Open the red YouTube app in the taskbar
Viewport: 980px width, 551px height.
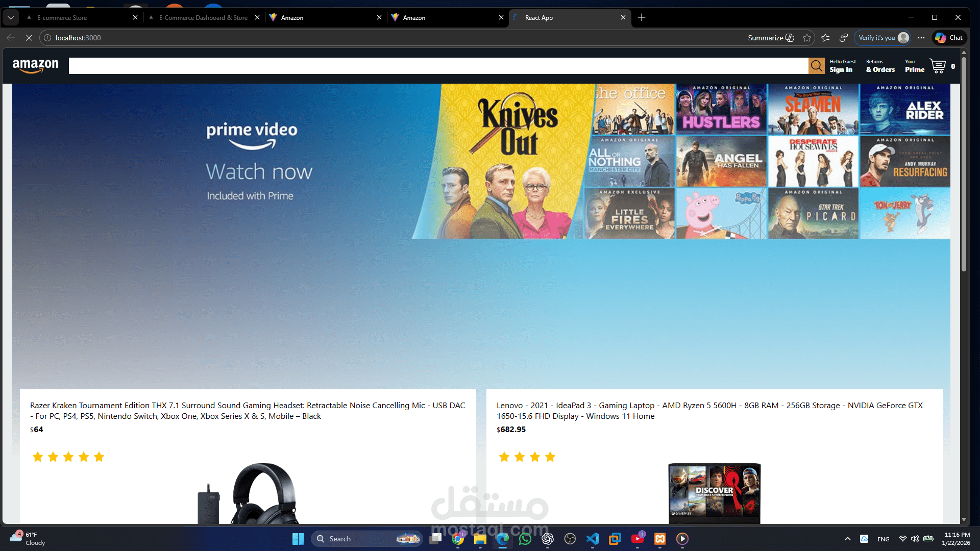click(x=638, y=539)
